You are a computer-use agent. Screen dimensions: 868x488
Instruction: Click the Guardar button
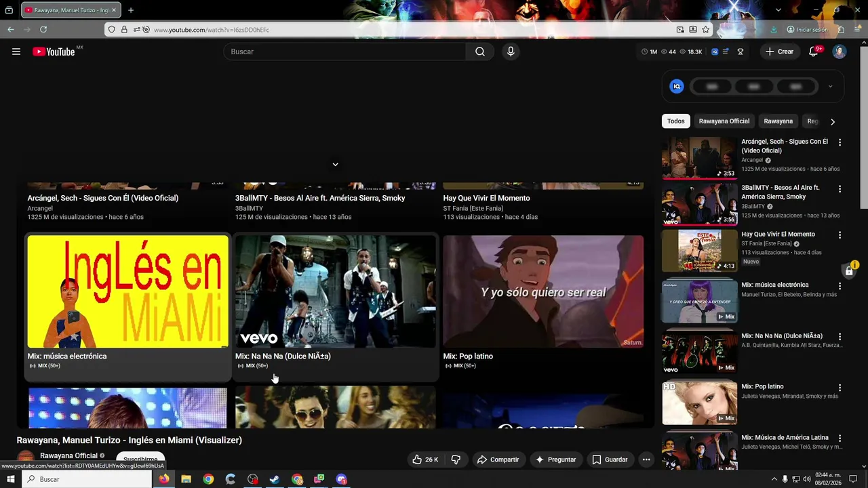(x=610, y=460)
